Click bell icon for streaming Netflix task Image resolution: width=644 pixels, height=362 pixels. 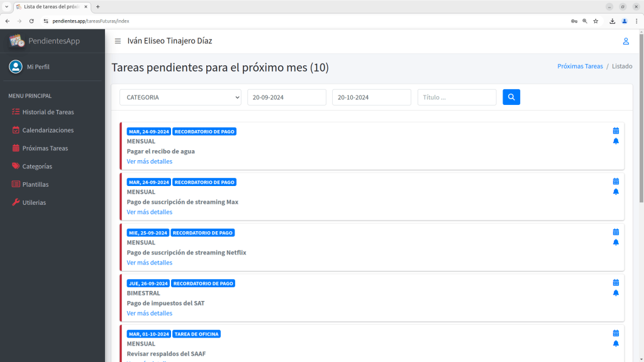point(616,242)
